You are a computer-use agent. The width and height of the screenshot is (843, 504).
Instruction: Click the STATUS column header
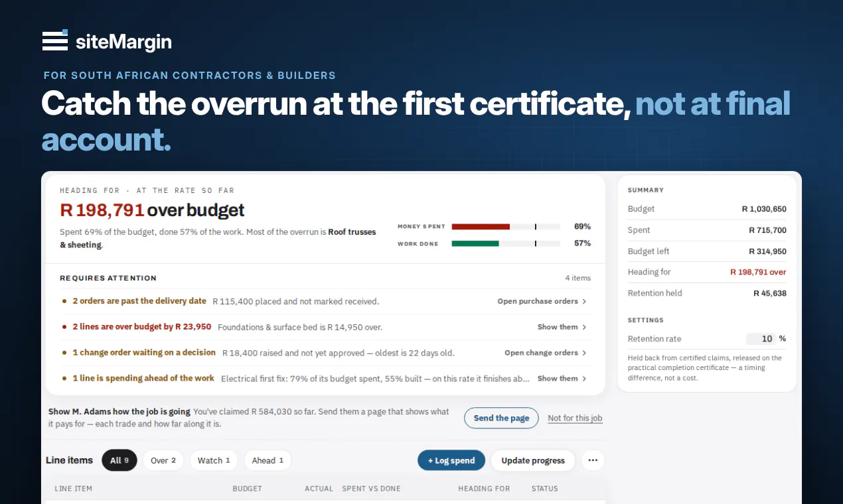[x=544, y=489]
